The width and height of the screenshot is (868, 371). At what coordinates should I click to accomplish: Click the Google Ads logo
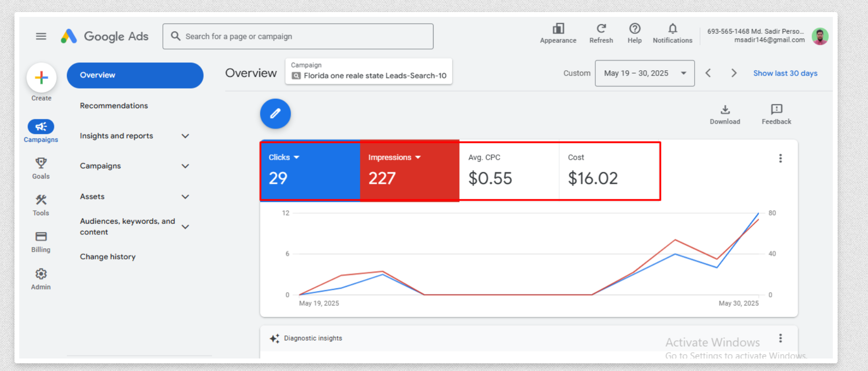(x=105, y=37)
